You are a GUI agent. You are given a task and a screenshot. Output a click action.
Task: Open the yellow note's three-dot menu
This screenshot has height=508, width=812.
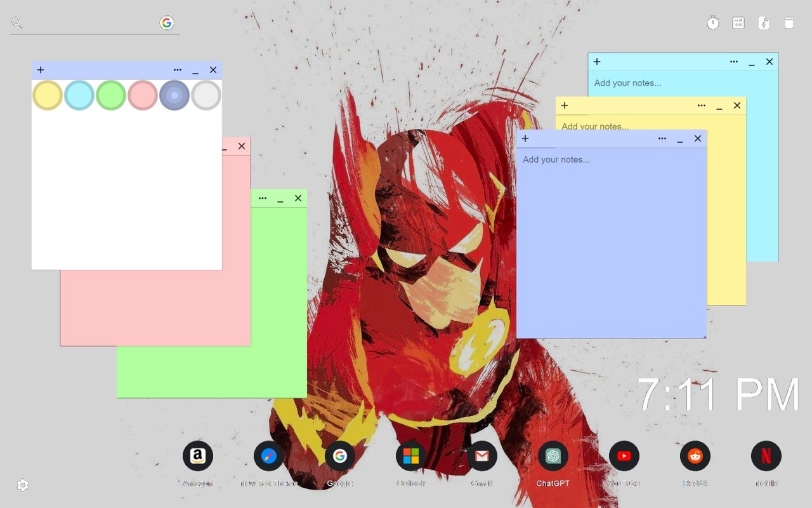702,105
